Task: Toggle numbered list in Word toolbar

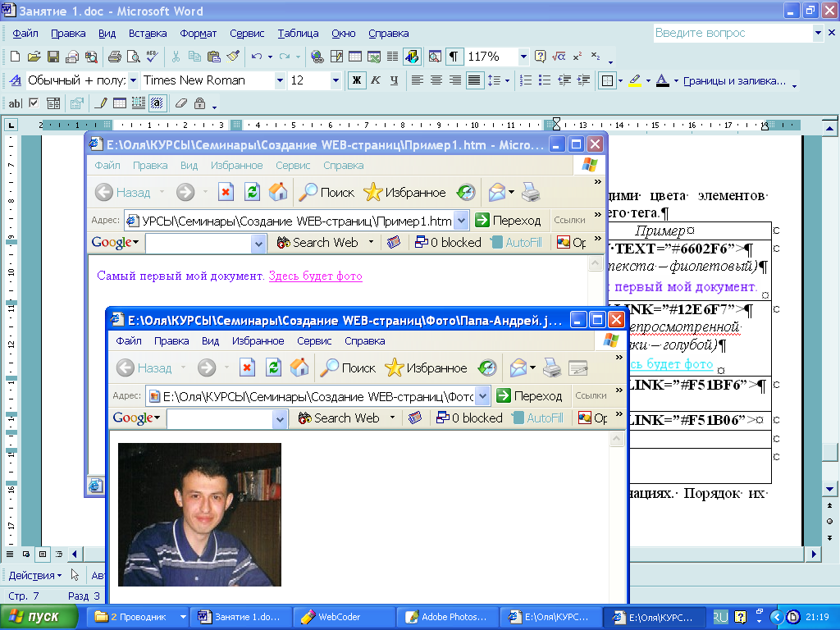Action: [526, 80]
